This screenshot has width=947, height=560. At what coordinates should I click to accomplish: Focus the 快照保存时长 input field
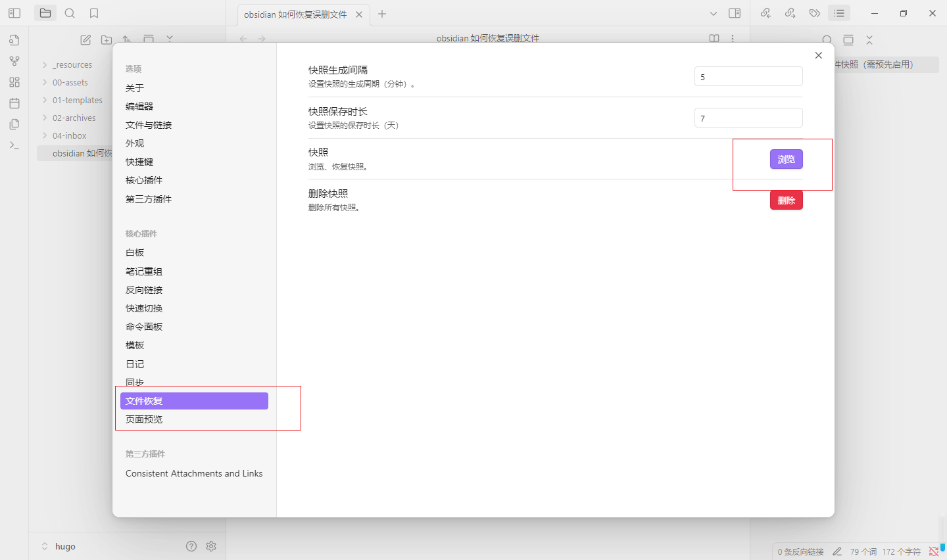[748, 118]
